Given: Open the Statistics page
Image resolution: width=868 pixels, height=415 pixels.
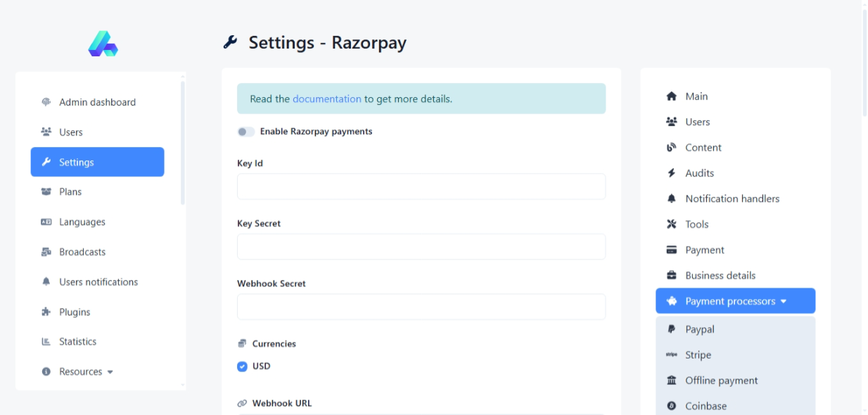Looking at the screenshot, I should click(x=77, y=342).
